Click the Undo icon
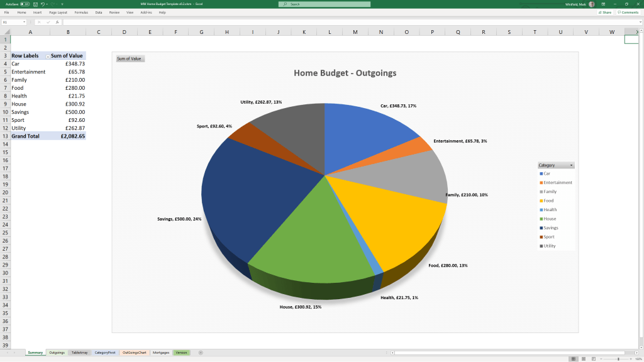The width and height of the screenshot is (644, 362). [x=43, y=4]
